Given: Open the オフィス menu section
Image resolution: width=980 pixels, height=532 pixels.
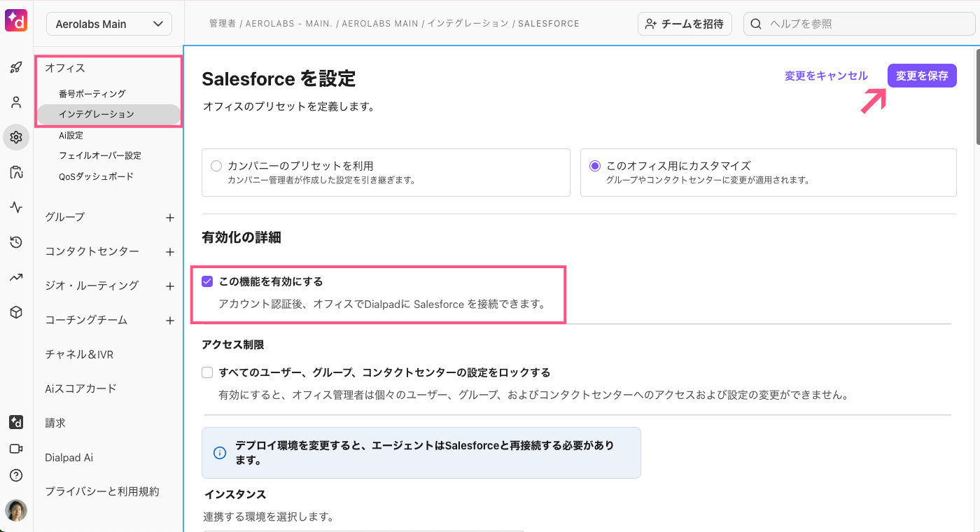Looking at the screenshot, I should pos(65,68).
